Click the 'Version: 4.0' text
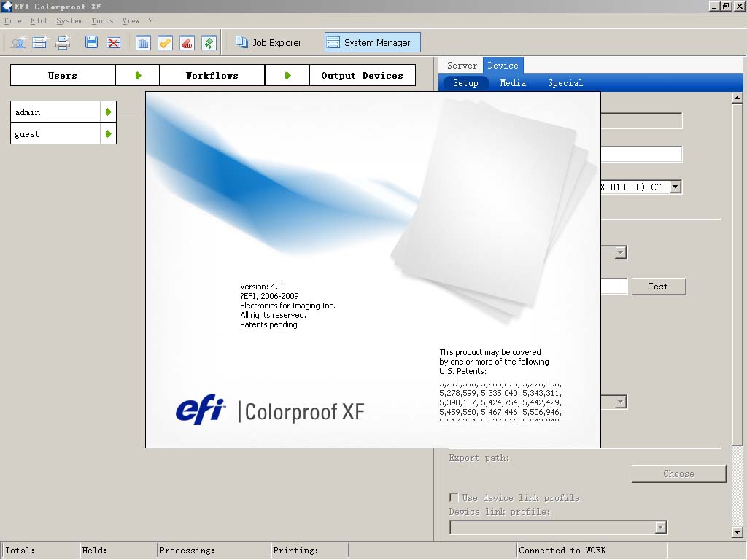The width and height of the screenshot is (747, 560). pos(261,287)
